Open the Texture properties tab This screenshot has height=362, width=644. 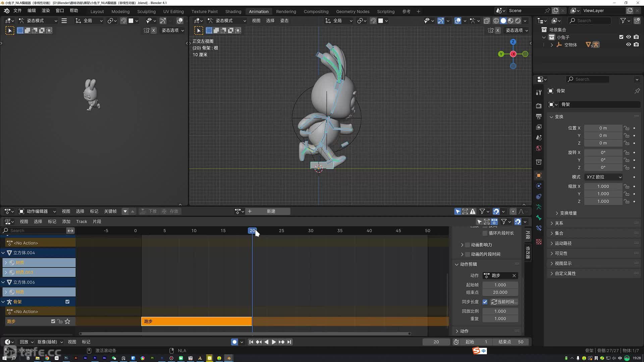coord(539,242)
